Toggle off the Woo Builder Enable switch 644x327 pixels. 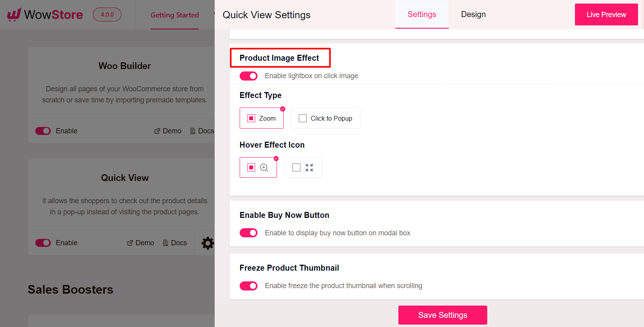[43, 131]
